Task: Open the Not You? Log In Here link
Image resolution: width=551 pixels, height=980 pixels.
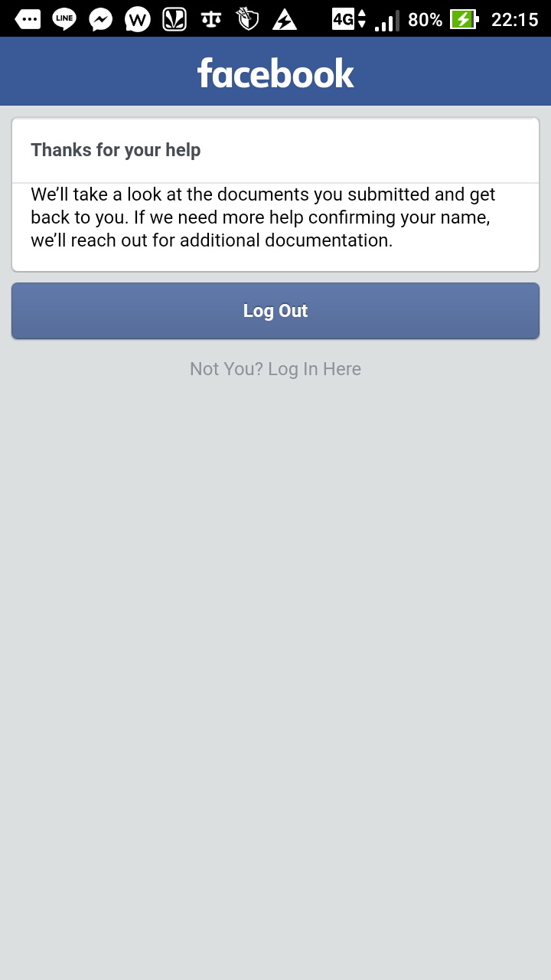Action: click(275, 369)
